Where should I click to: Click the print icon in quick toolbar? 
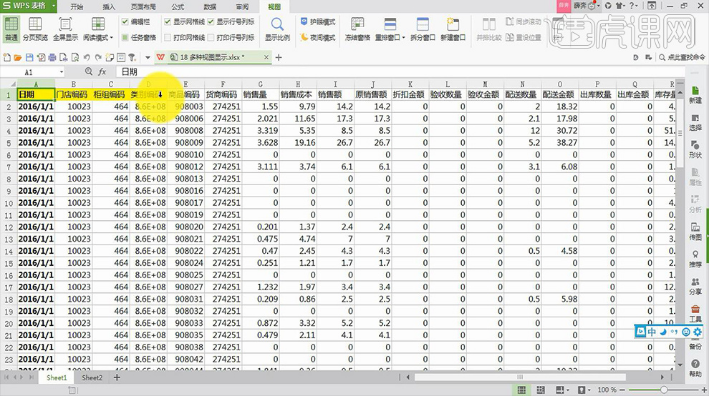point(52,57)
